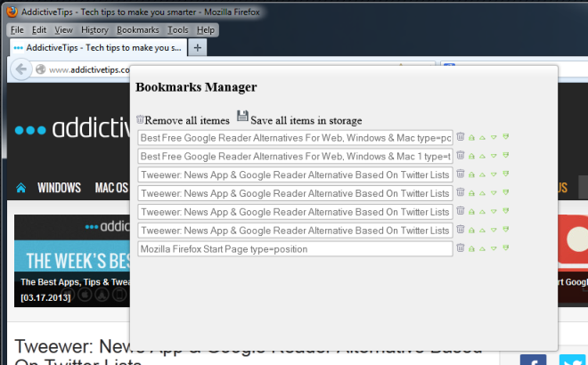This screenshot has width=588, height=365.
Task: Click 'Remove all itemes' link
Action: (x=187, y=120)
